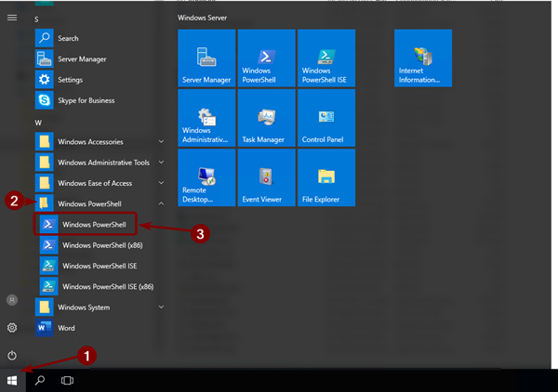Click the 'Windows PowerShell ISE (x86)' label
This screenshot has height=392, width=558.
click(x=108, y=286)
